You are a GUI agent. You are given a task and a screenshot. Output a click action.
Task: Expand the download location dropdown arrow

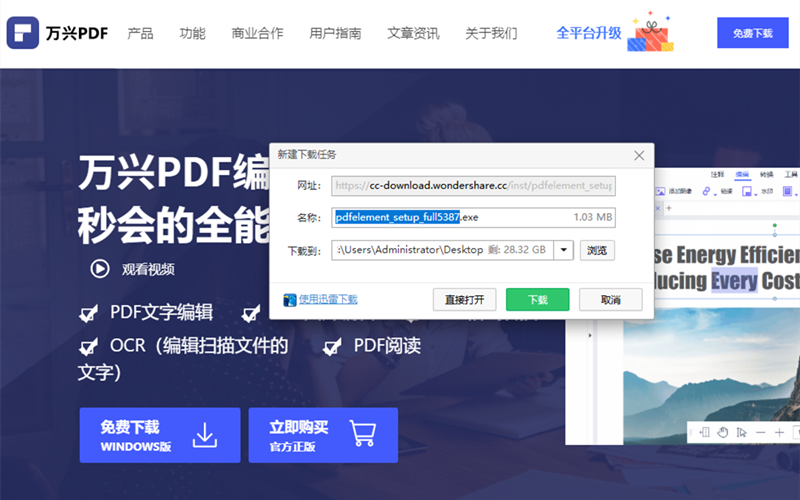click(563, 250)
